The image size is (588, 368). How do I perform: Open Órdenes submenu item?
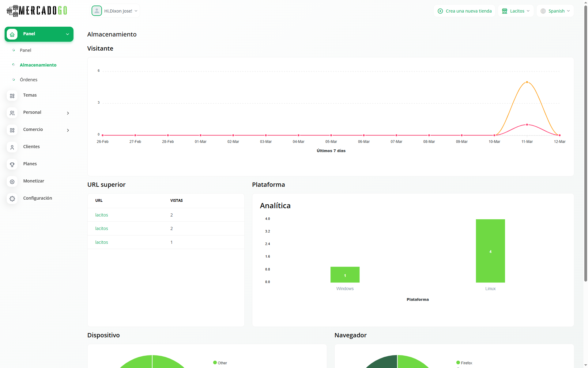[28, 80]
